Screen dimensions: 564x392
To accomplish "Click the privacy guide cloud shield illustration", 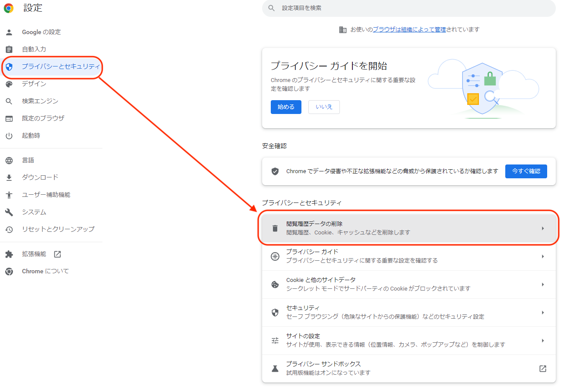I will pyautogui.click(x=483, y=89).
